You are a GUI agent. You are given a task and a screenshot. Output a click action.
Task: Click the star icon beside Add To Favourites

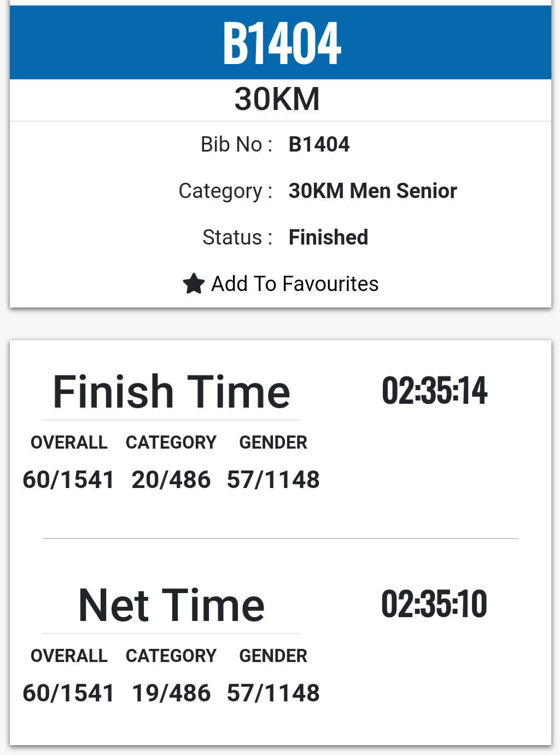click(194, 284)
